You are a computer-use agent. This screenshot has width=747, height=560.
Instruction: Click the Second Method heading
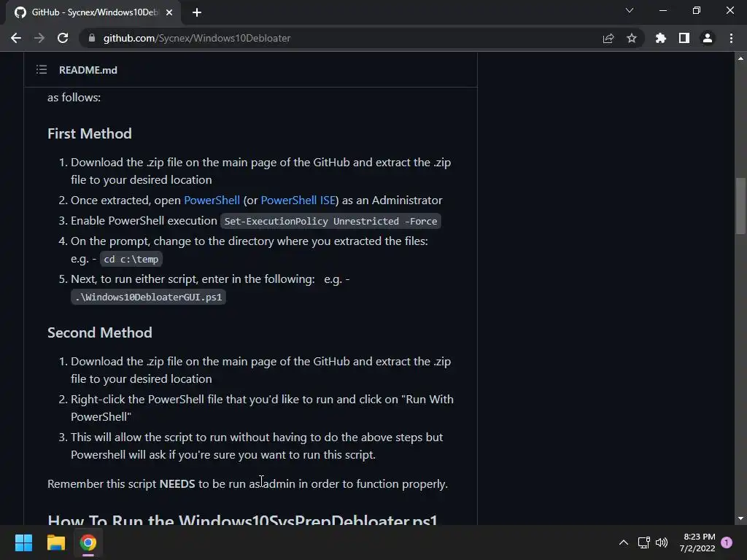pos(99,332)
